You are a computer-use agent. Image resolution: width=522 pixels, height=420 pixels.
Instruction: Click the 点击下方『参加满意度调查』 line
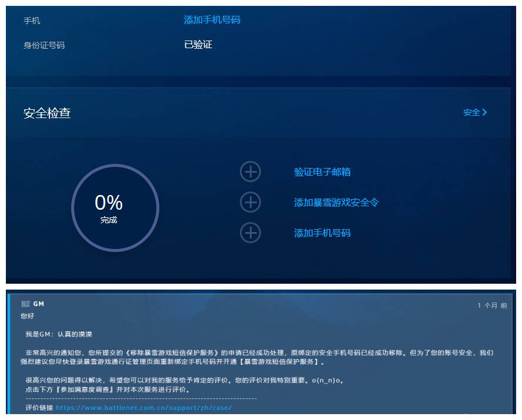[108, 389]
